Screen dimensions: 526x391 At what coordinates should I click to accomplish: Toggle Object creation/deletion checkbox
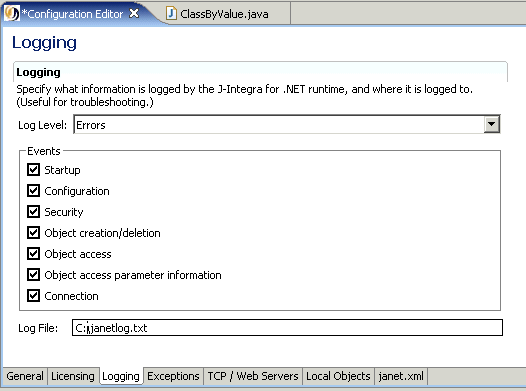coord(34,233)
